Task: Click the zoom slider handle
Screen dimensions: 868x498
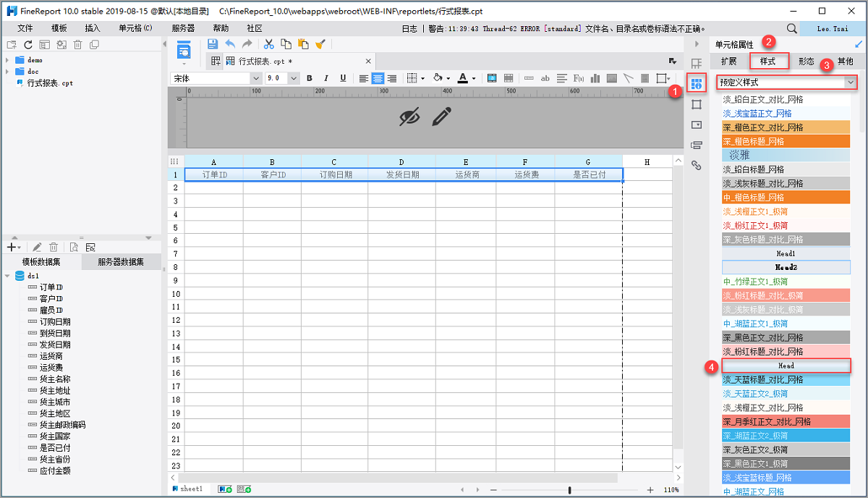Action: (x=569, y=490)
